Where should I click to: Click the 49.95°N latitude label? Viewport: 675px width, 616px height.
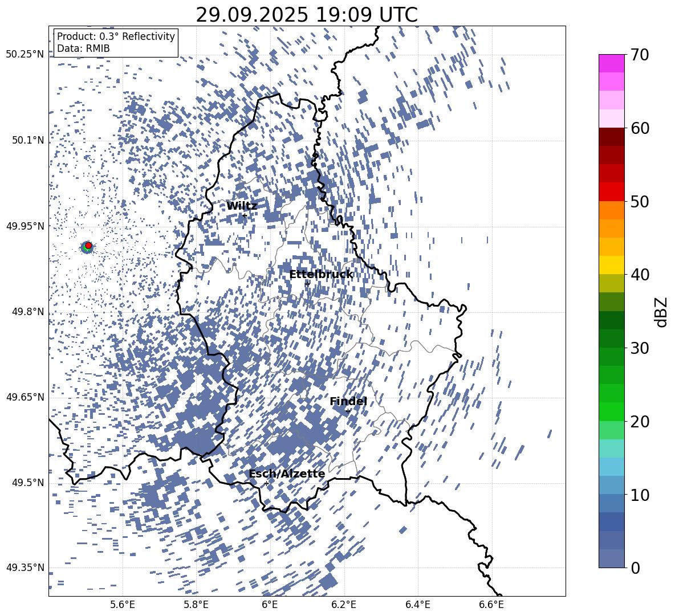point(25,226)
